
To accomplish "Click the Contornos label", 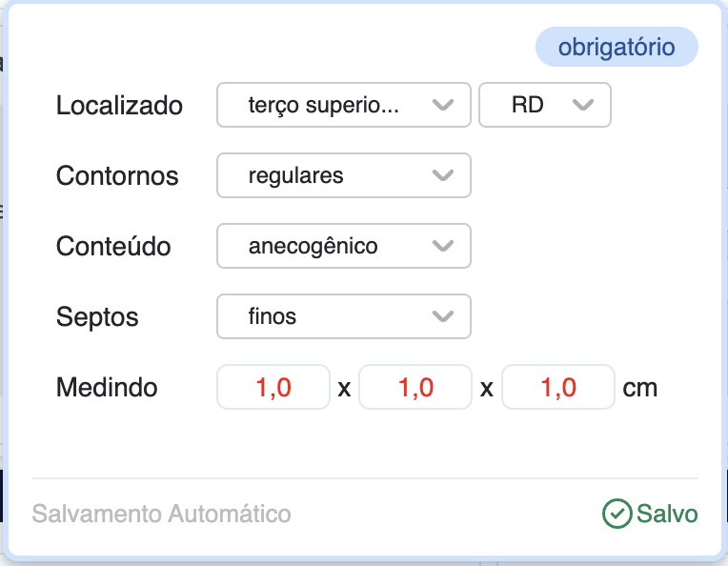I will pos(117,176).
